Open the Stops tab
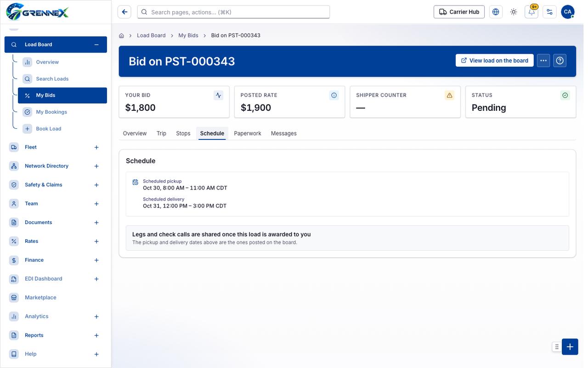The height and width of the screenshot is (368, 588). 183,133
